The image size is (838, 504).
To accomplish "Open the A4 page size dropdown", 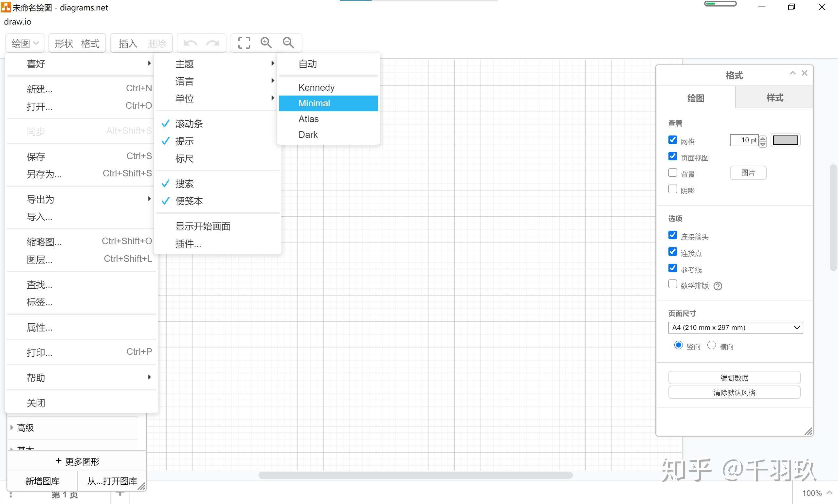I will 735,327.
